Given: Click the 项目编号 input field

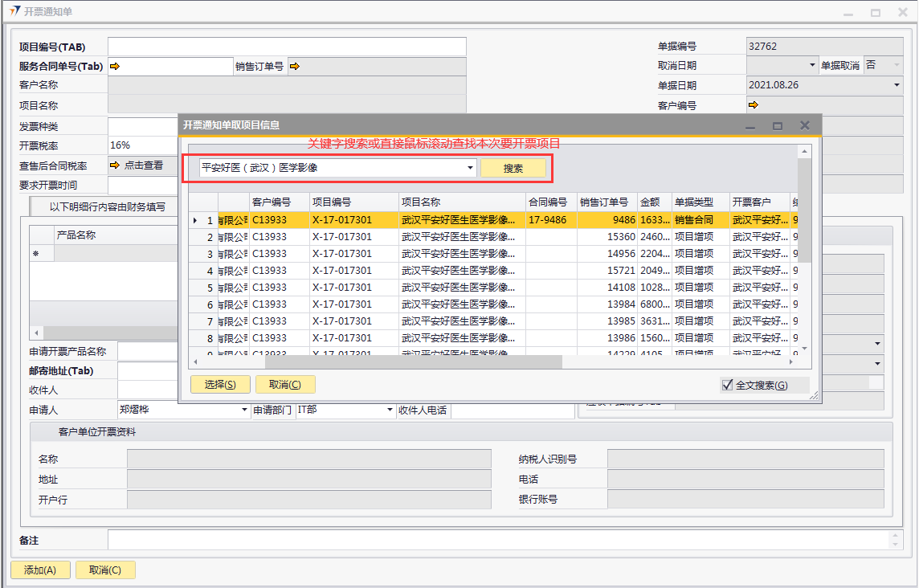Looking at the screenshot, I should pyautogui.click(x=287, y=47).
